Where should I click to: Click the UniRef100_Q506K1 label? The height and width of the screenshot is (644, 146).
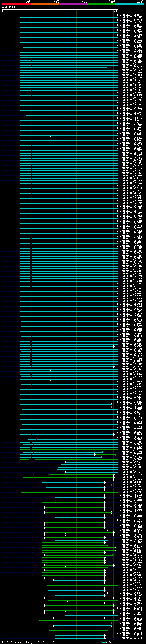point(131,482)
